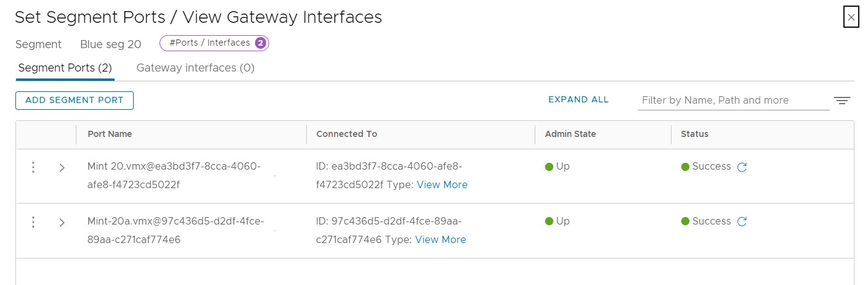Refresh status of Mint 20.vmx port
This screenshot has height=285, width=868.
tap(742, 167)
